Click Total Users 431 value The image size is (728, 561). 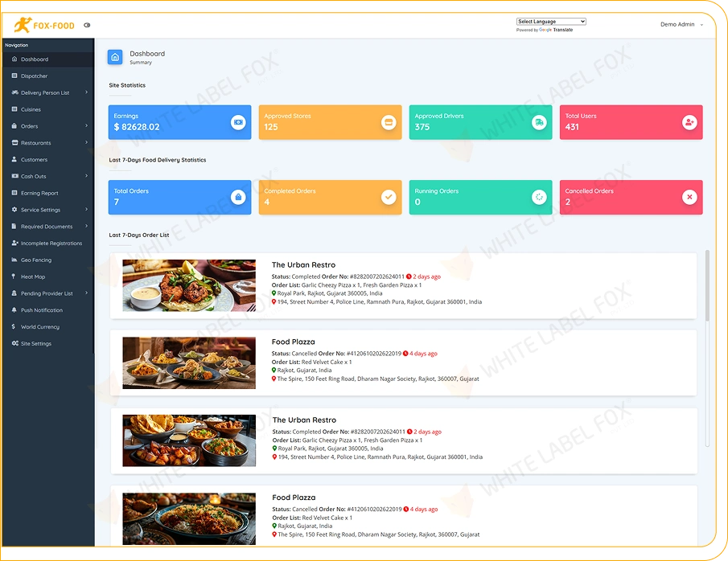[x=572, y=127]
